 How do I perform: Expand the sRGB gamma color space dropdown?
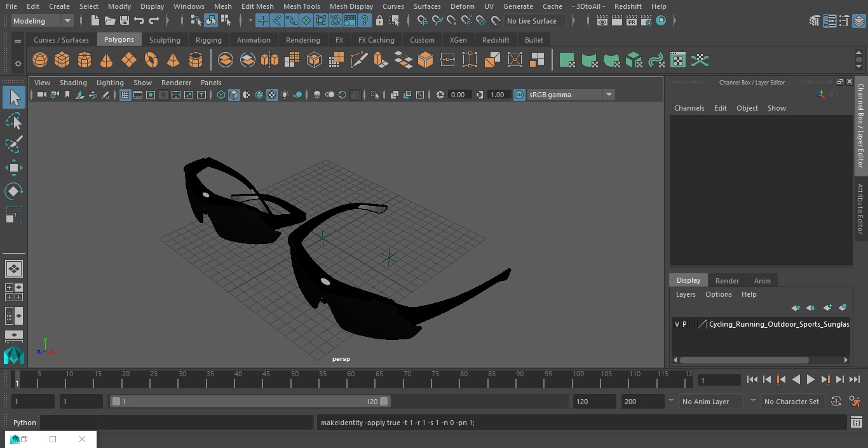tap(608, 95)
